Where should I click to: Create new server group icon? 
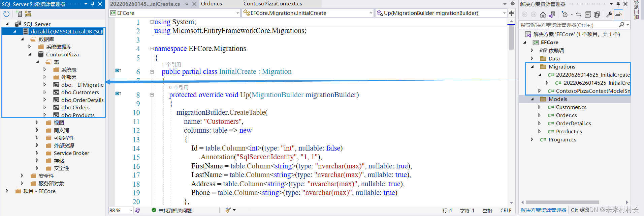pyautogui.click(x=28, y=14)
